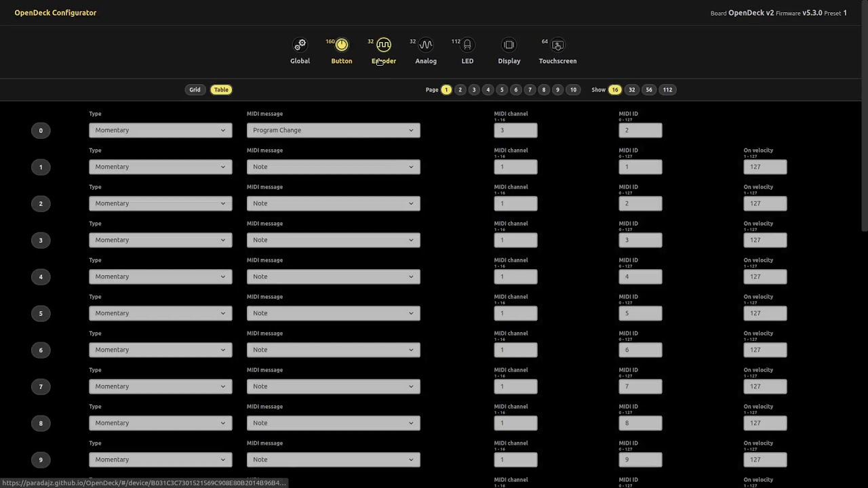Click button index 5 badge
868x488 pixels.
[x=41, y=314]
